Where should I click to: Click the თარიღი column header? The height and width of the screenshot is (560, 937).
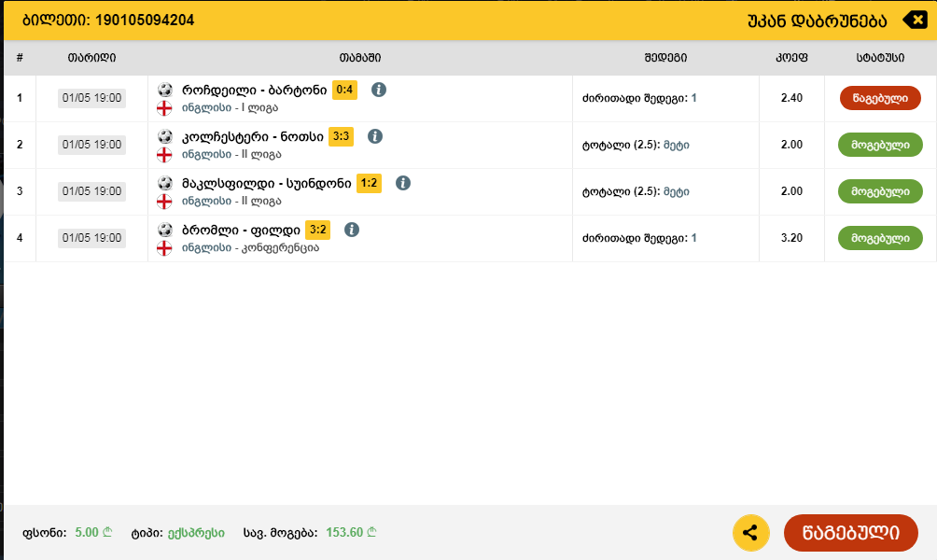pyautogui.click(x=91, y=58)
